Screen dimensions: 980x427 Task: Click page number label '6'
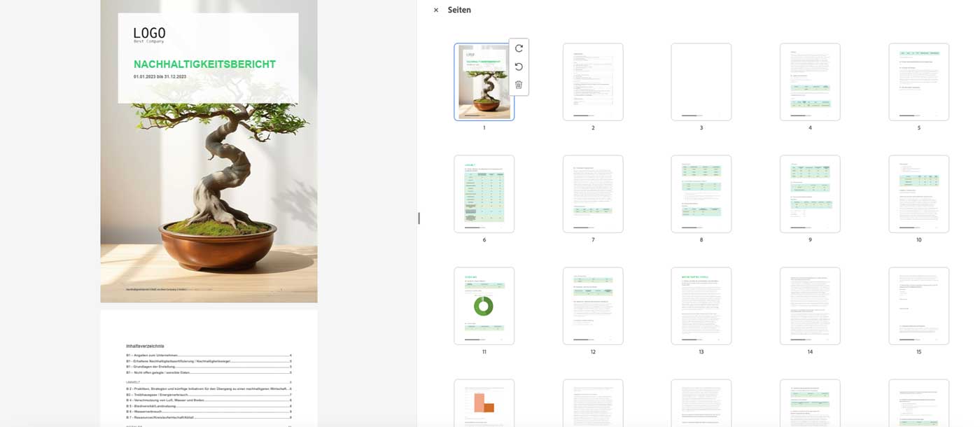click(484, 240)
